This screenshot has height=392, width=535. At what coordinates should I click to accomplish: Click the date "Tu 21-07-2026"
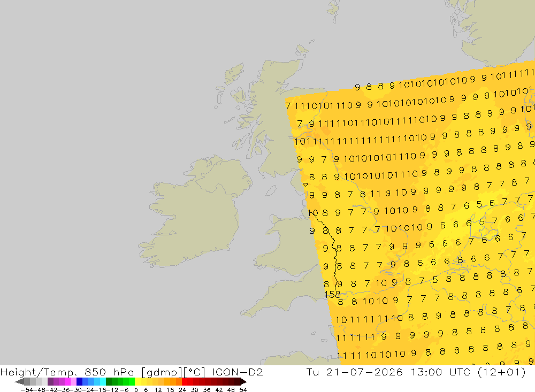[x=355, y=372]
